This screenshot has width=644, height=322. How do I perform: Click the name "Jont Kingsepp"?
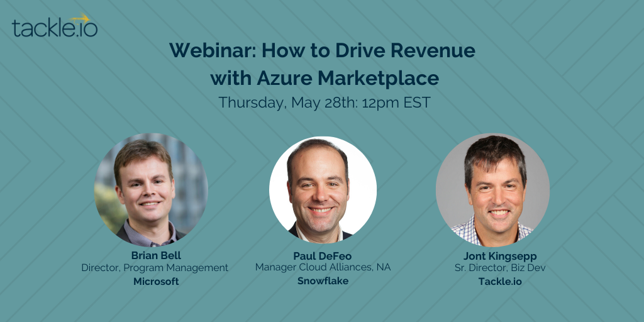point(500,257)
